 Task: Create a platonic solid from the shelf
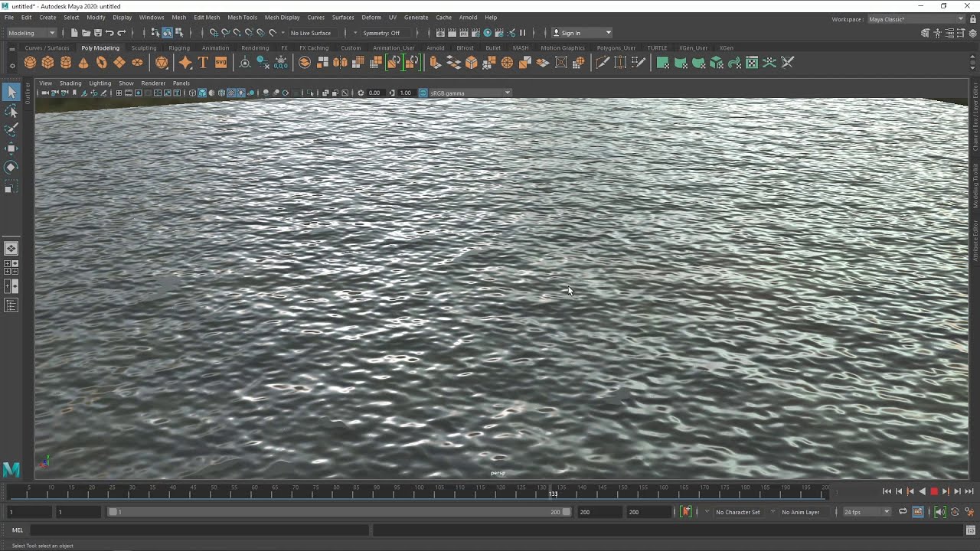[162, 63]
